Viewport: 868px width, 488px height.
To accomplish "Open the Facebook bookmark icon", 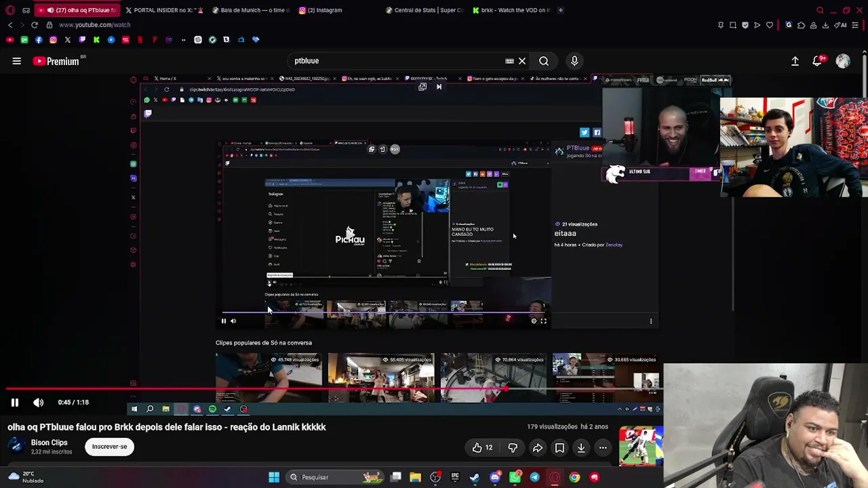I will point(39,40).
